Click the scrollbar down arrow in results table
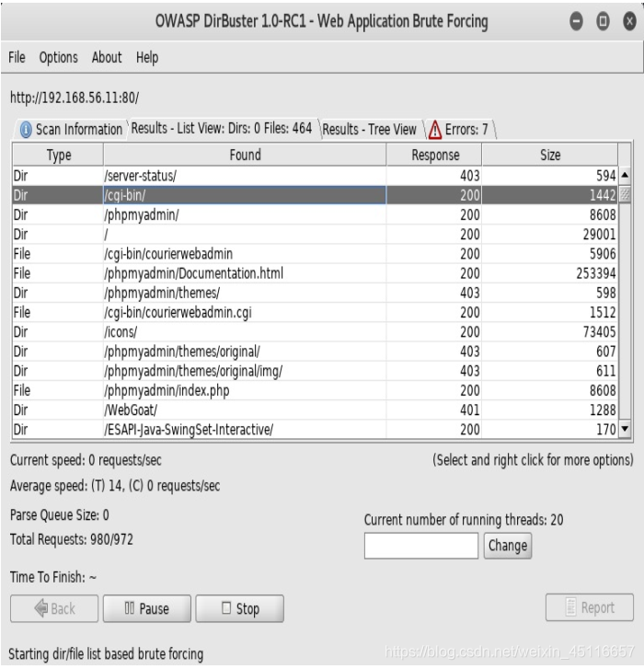This screenshot has height=669, width=644. point(625,429)
